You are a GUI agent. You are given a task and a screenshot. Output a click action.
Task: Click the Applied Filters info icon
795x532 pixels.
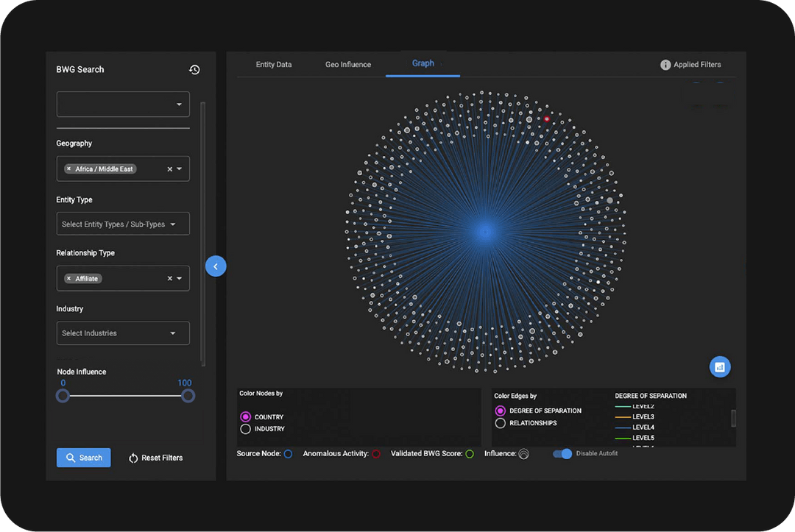pos(666,64)
